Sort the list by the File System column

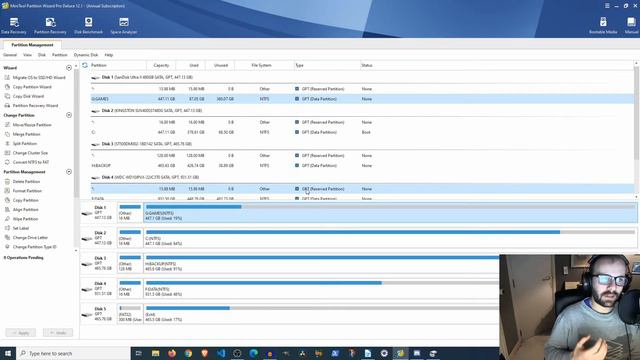click(x=261, y=65)
